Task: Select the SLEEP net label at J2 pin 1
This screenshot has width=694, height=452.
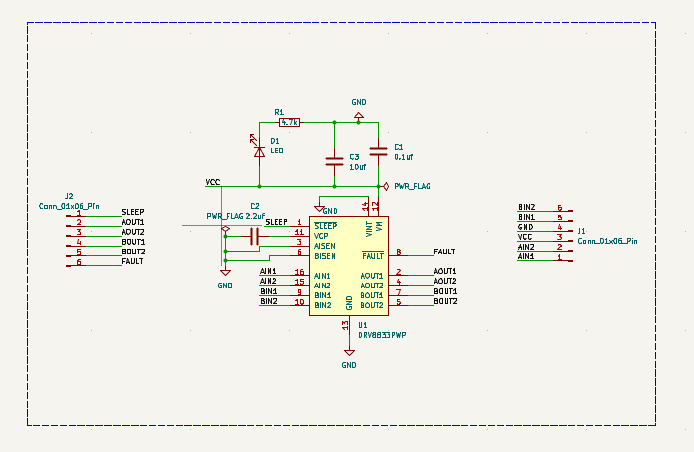Action: 133,212
